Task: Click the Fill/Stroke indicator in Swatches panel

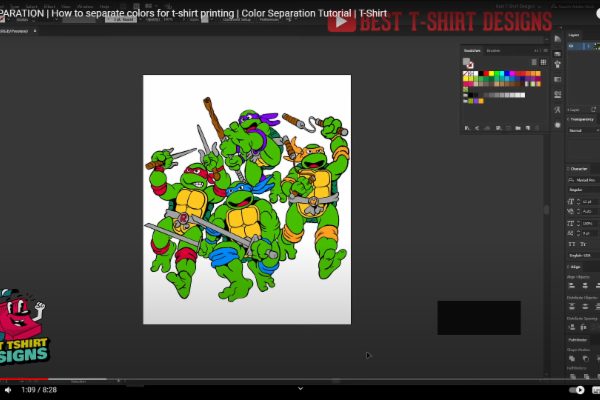Action: click(468, 63)
